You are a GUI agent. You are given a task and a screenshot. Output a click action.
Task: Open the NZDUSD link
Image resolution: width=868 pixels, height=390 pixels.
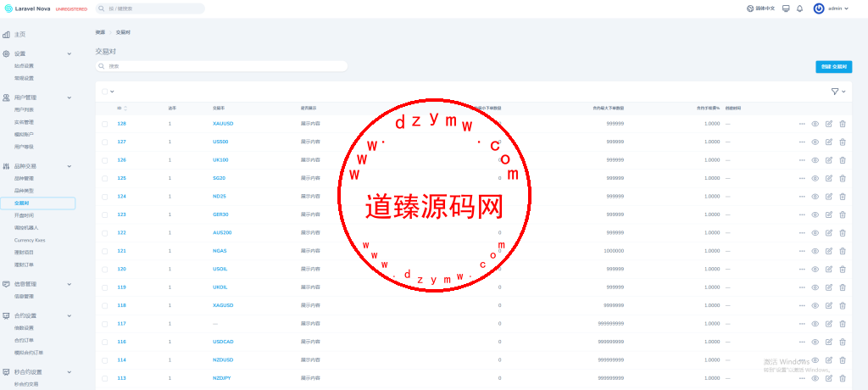[x=223, y=360]
